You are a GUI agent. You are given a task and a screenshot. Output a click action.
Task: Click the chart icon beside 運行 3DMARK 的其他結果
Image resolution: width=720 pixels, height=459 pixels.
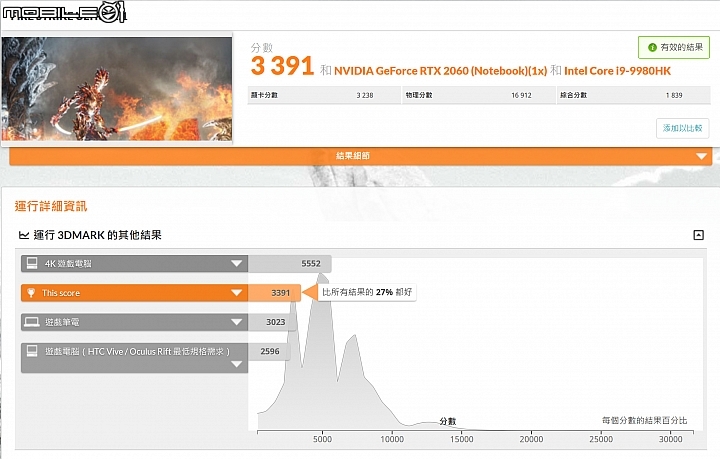point(24,235)
